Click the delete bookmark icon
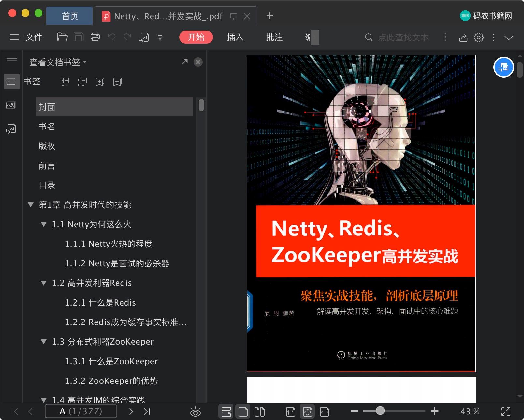524x420 pixels. (x=118, y=82)
